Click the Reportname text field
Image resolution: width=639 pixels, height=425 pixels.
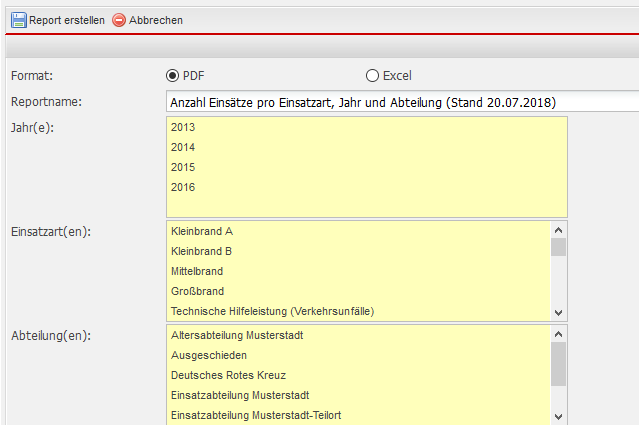pos(400,102)
